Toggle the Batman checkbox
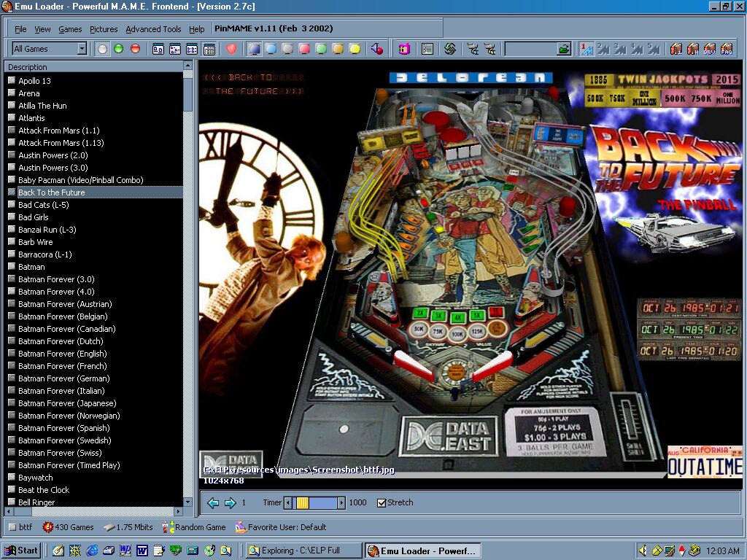Viewport: 747px width, 560px height. click(12, 267)
